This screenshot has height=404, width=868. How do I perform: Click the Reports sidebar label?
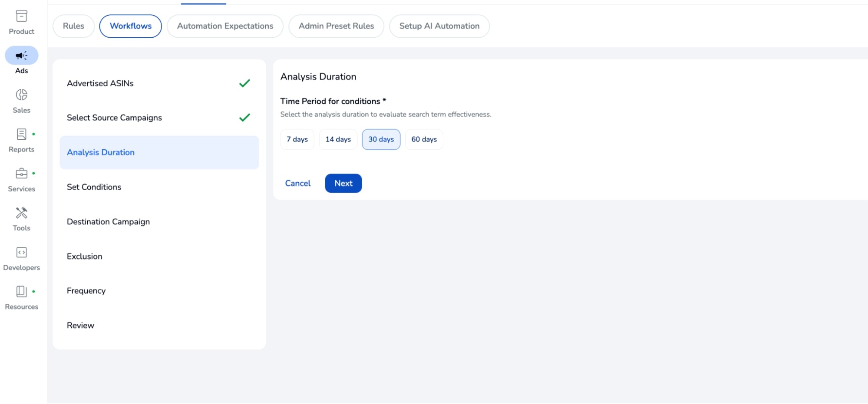tap(21, 149)
